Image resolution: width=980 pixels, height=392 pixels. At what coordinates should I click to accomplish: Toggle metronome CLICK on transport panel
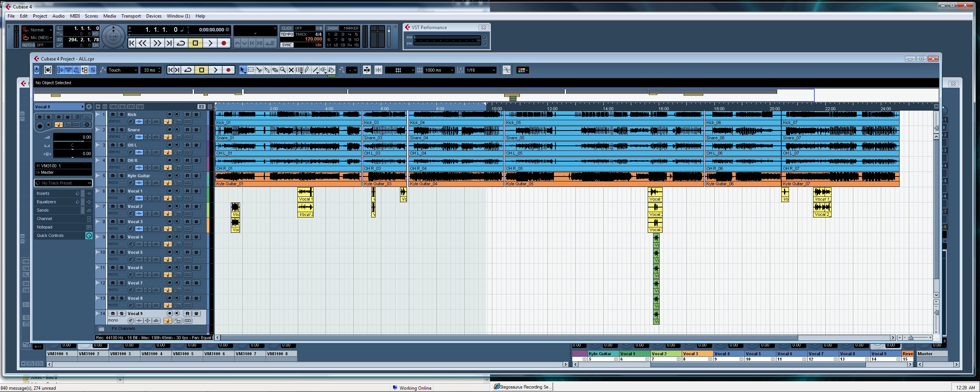coord(287,28)
